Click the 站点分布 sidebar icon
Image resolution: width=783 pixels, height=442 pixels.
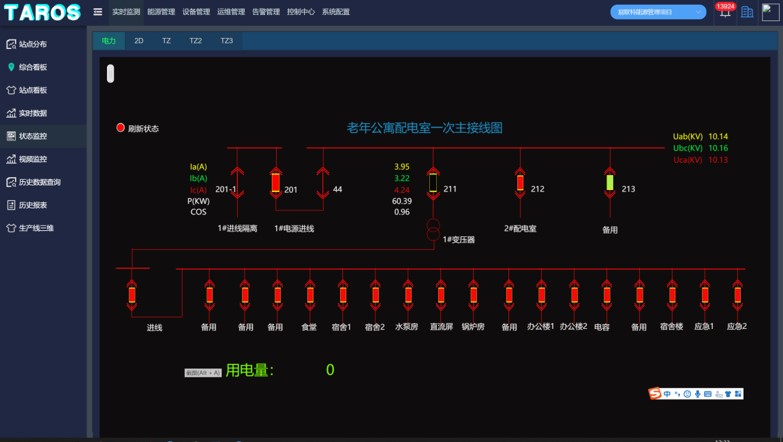coord(11,44)
